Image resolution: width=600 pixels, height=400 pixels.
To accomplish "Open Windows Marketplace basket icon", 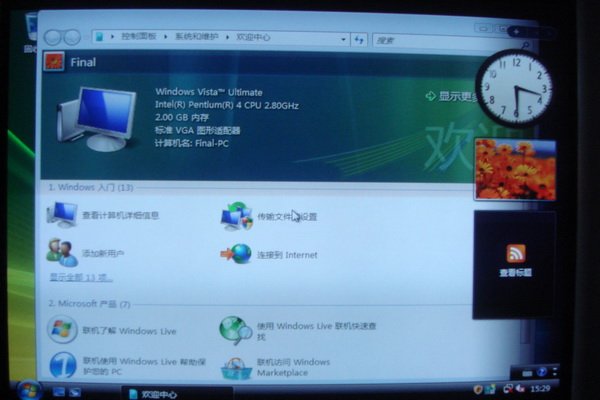I will pos(236,368).
